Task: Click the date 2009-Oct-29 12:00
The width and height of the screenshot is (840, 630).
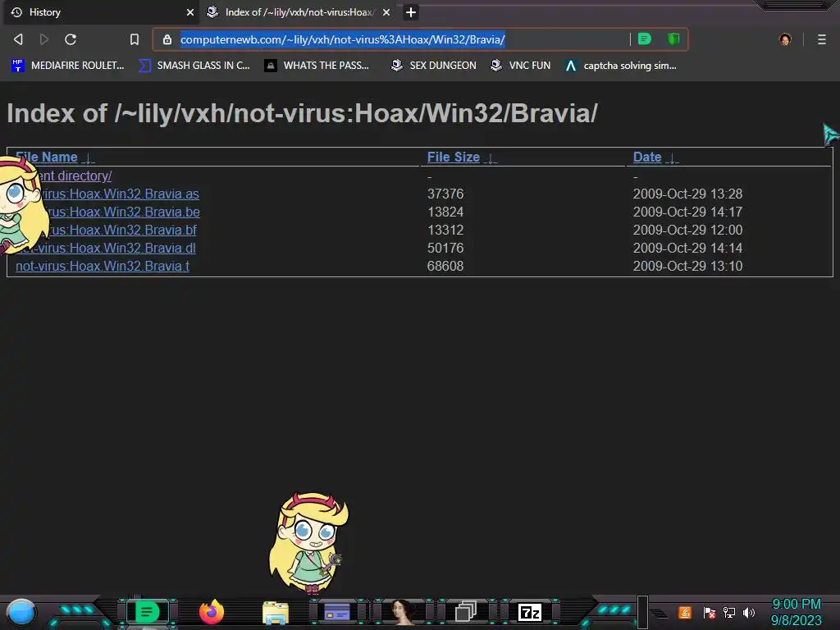Action: (x=688, y=230)
